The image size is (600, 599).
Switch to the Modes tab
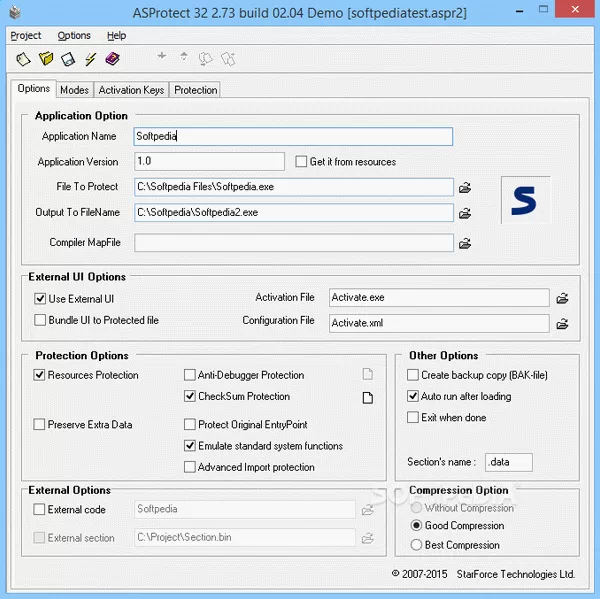75,90
